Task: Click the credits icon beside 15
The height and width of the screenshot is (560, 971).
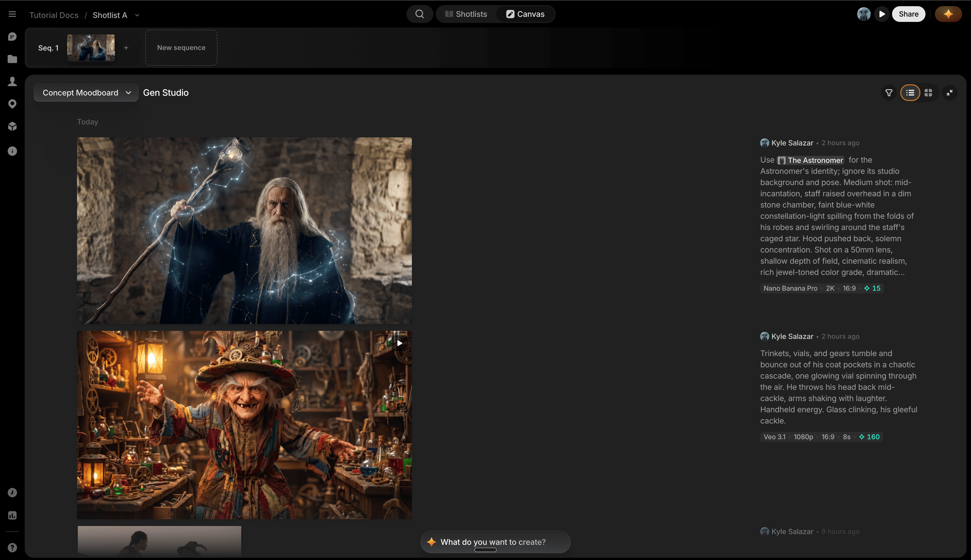Action: (867, 288)
